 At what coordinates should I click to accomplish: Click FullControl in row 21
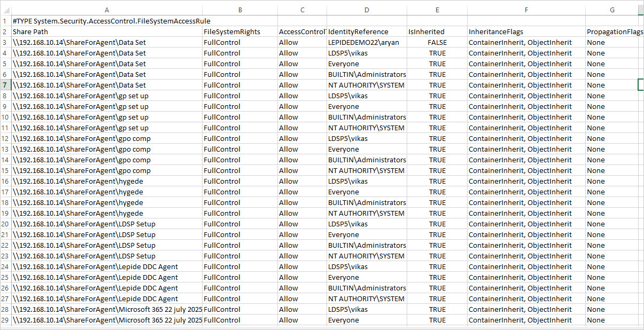(x=240, y=234)
